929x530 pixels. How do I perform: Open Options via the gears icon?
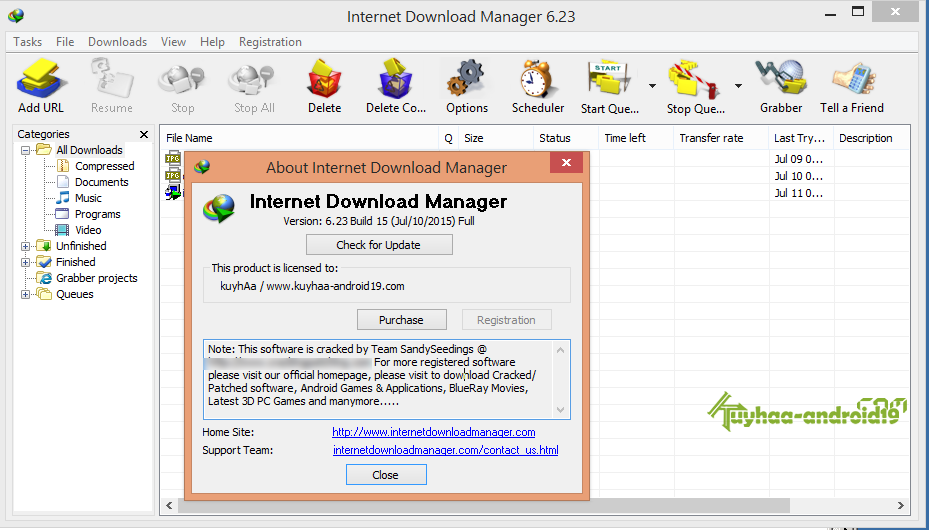pos(467,78)
